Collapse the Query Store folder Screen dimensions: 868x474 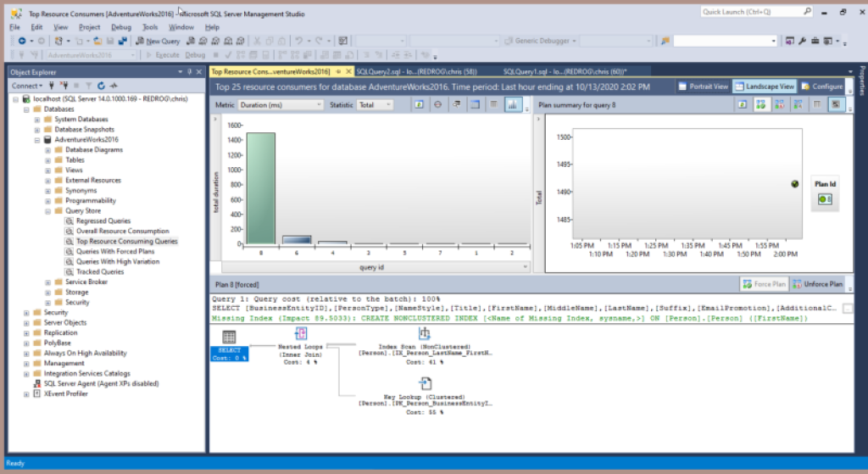(47, 211)
